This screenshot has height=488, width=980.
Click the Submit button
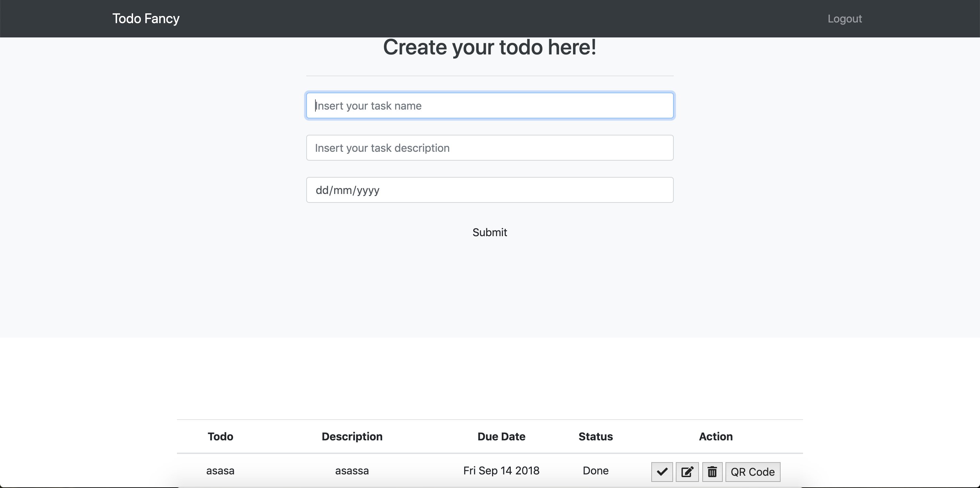490,232
